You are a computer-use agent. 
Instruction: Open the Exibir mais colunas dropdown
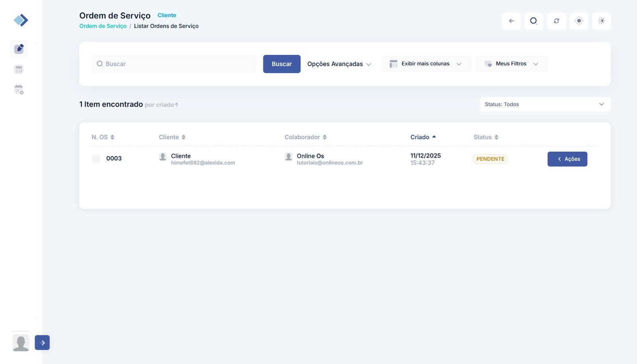(426, 64)
